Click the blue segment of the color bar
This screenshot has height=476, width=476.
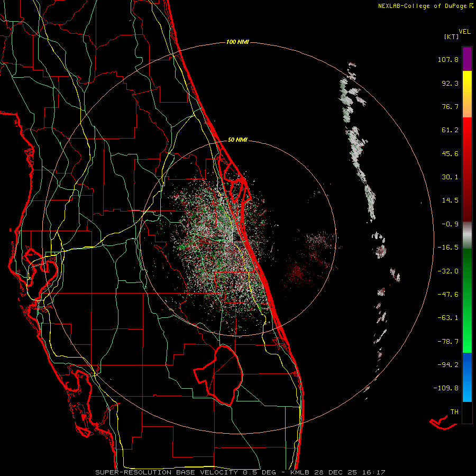467,377
